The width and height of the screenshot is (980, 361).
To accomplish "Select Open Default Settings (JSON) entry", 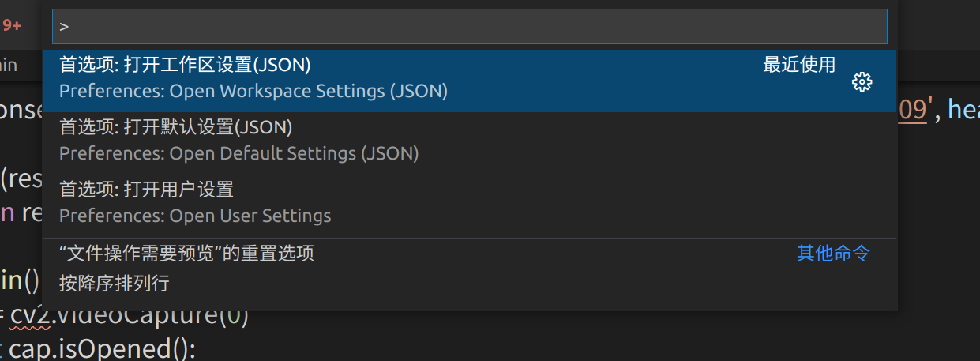I will point(470,143).
